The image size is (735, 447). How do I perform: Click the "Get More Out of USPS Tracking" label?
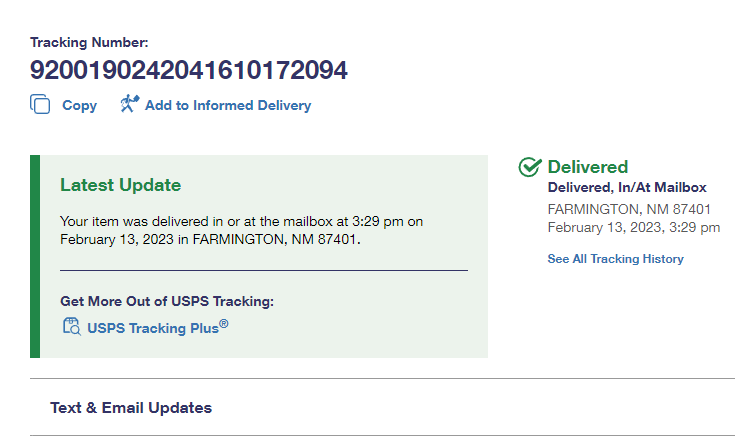pos(167,301)
